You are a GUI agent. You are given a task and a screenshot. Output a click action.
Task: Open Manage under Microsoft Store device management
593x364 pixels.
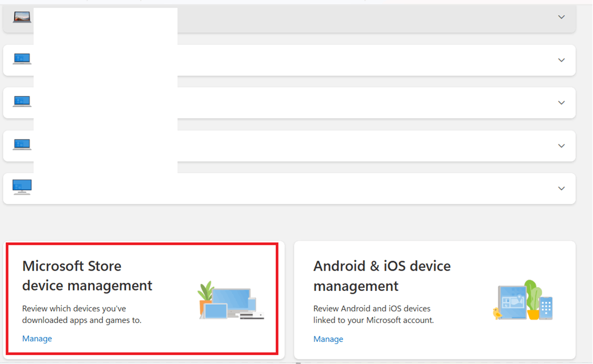(x=37, y=339)
